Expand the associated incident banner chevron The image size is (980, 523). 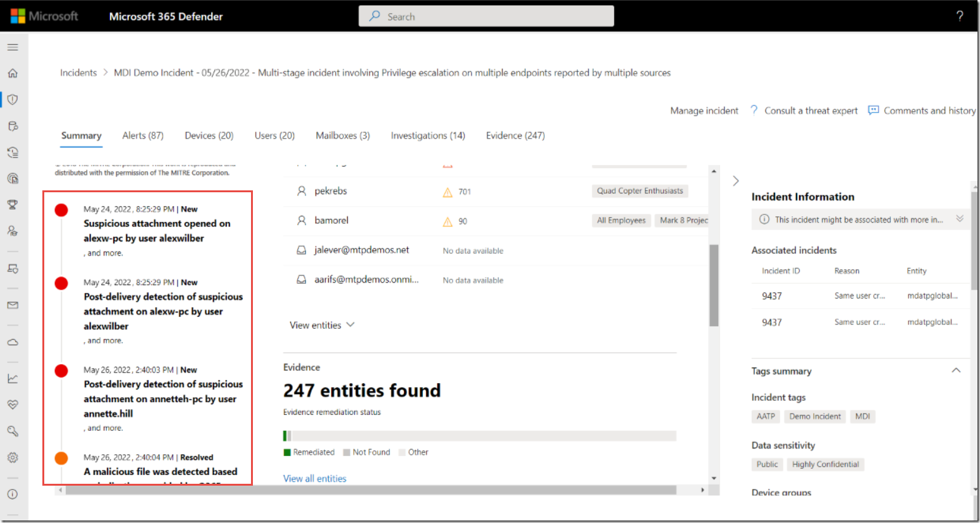point(960,219)
